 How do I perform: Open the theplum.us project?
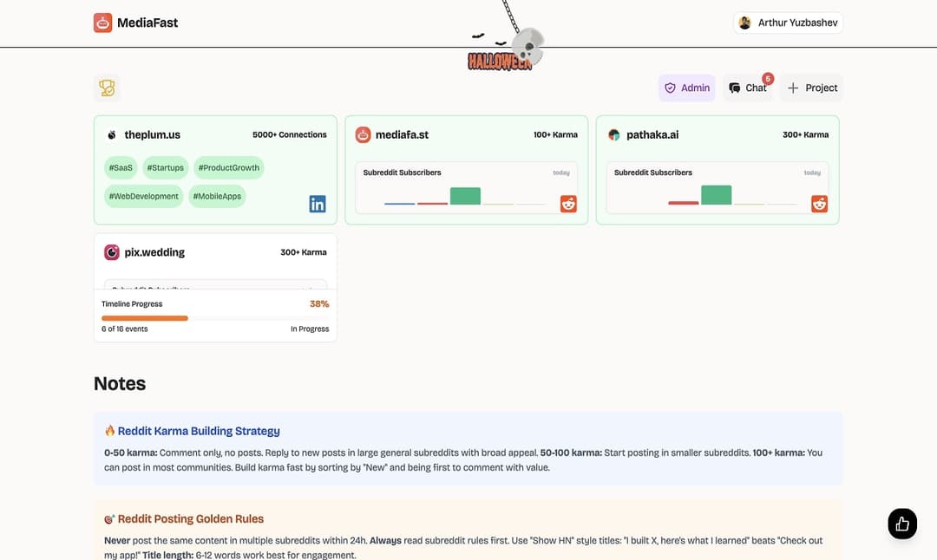pos(152,134)
